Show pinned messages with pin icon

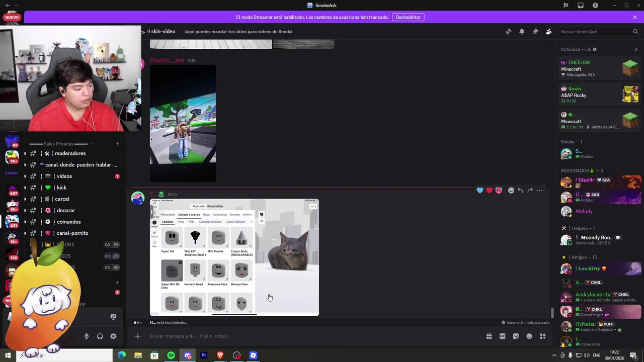pos(535,31)
